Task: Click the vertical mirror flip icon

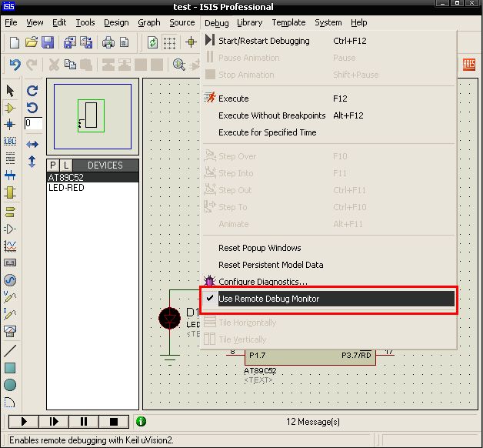Action: click(32, 161)
